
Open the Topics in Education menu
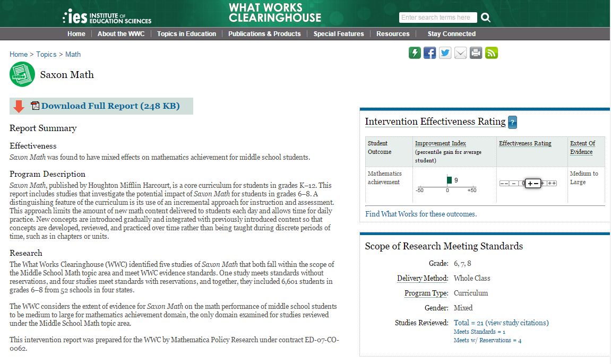[186, 34]
